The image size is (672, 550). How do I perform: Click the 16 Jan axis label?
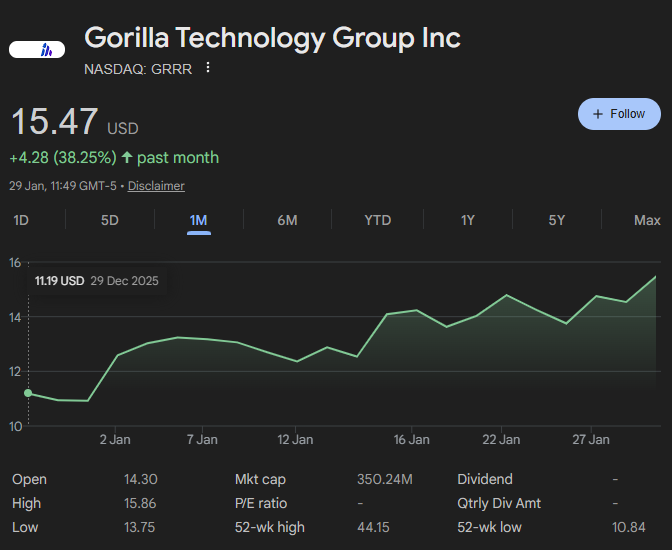(411, 439)
